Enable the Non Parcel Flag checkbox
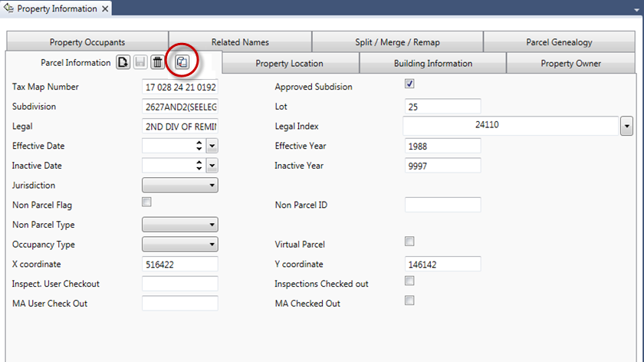 pyautogui.click(x=147, y=202)
